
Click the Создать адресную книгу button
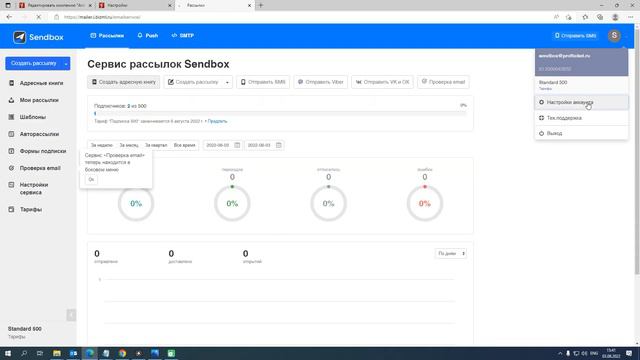(x=124, y=82)
